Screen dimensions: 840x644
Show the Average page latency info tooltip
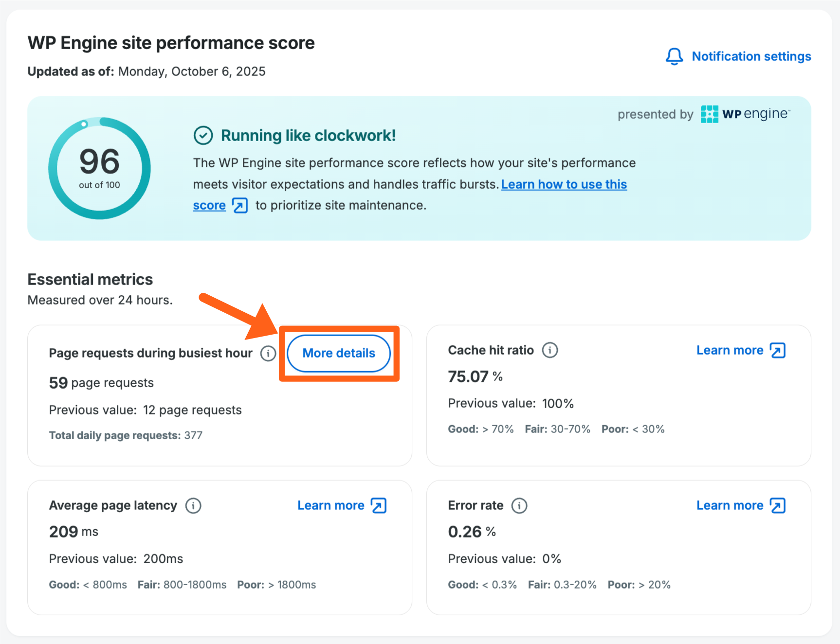[193, 506]
